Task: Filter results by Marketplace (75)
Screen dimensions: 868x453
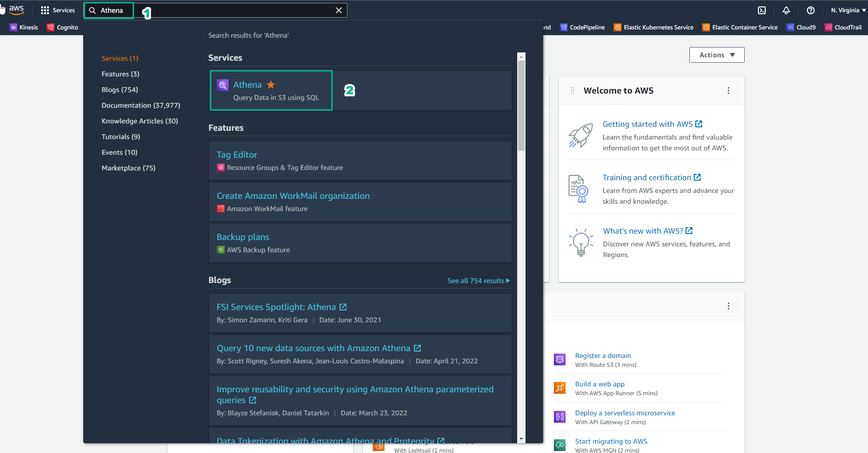Action: pyautogui.click(x=128, y=168)
